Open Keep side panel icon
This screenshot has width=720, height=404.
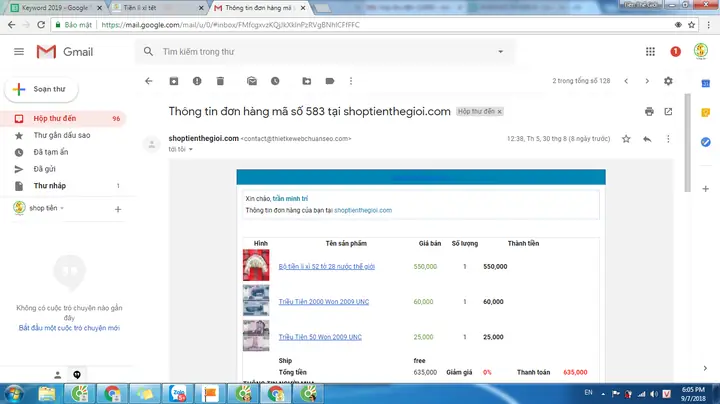click(706, 112)
